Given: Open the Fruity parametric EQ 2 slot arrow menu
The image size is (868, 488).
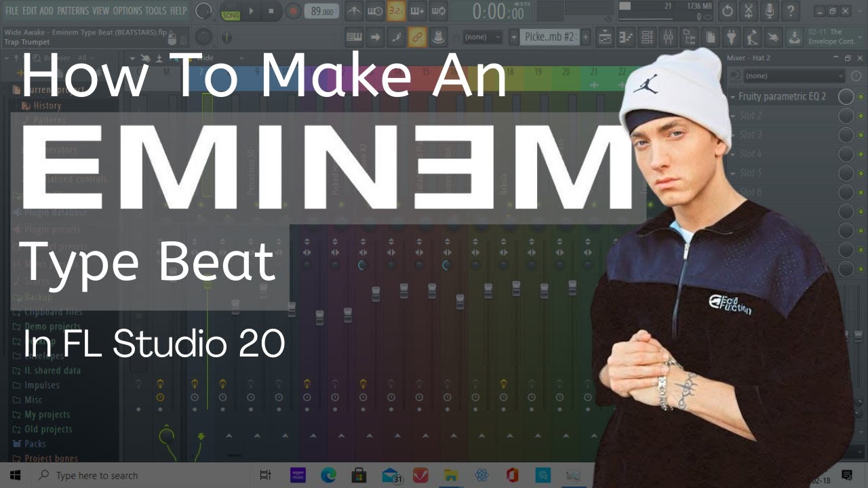Looking at the screenshot, I should point(732,97).
